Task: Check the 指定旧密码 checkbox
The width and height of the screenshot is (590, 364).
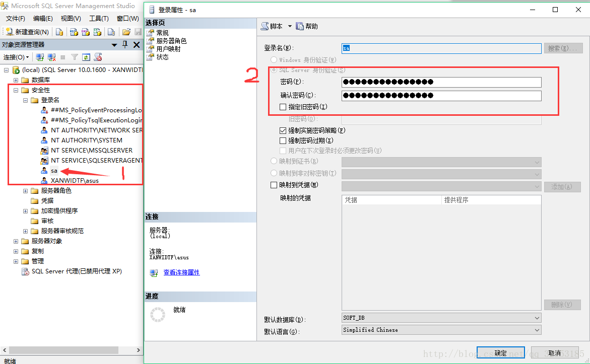Action: coord(283,107)
